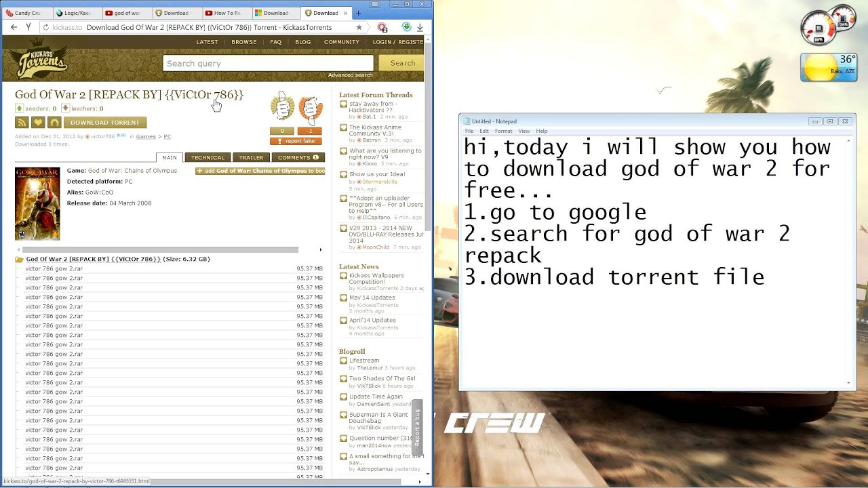
Task: Click the red leechers down-arrow icon
Action: [x=65, y=108]
